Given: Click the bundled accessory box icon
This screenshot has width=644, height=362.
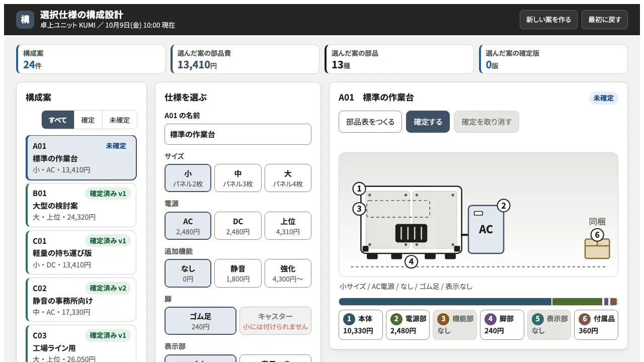Looking at the screenshot, I should coord(597,249).
